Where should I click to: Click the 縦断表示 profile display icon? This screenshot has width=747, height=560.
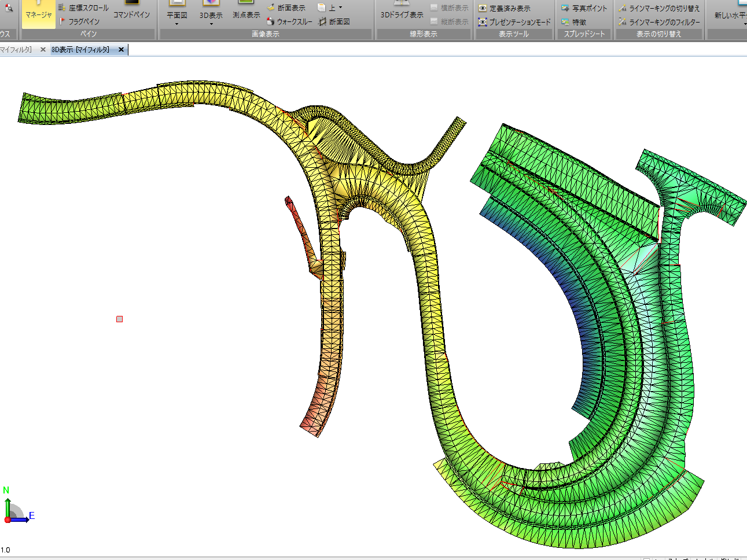(434, 21)
